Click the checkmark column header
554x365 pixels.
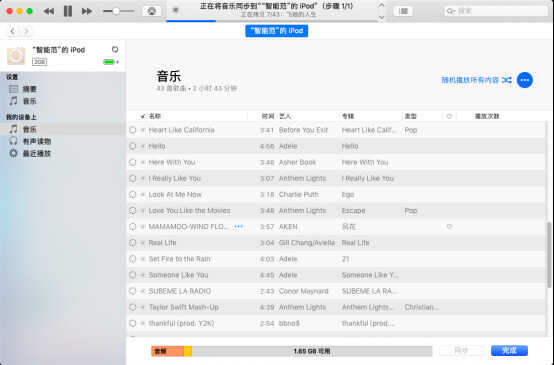143,116
